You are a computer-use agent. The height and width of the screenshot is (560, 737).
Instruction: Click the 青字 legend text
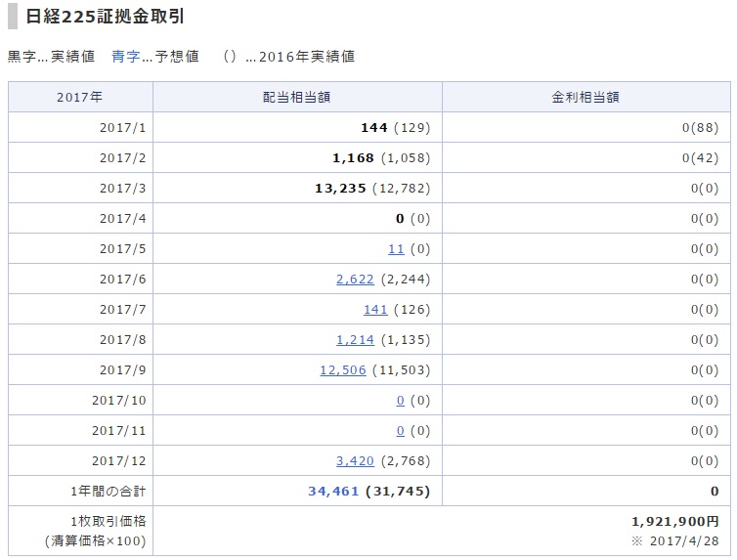[125, 57]
